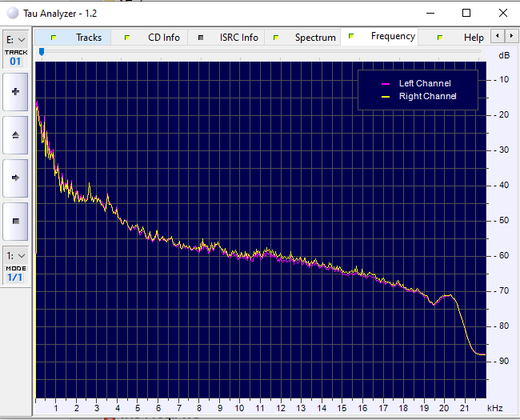The height and width of the screenshot is (420, 520).
Task: Click the plus button in left panel
Action: [15, 92]
